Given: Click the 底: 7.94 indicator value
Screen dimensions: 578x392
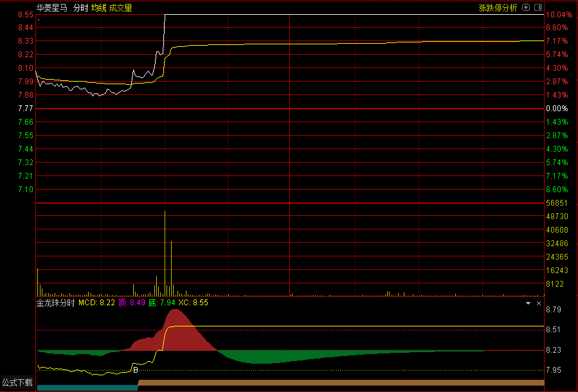Looking at the screenshot, I should pyautogui.click(x=161, y=303).
